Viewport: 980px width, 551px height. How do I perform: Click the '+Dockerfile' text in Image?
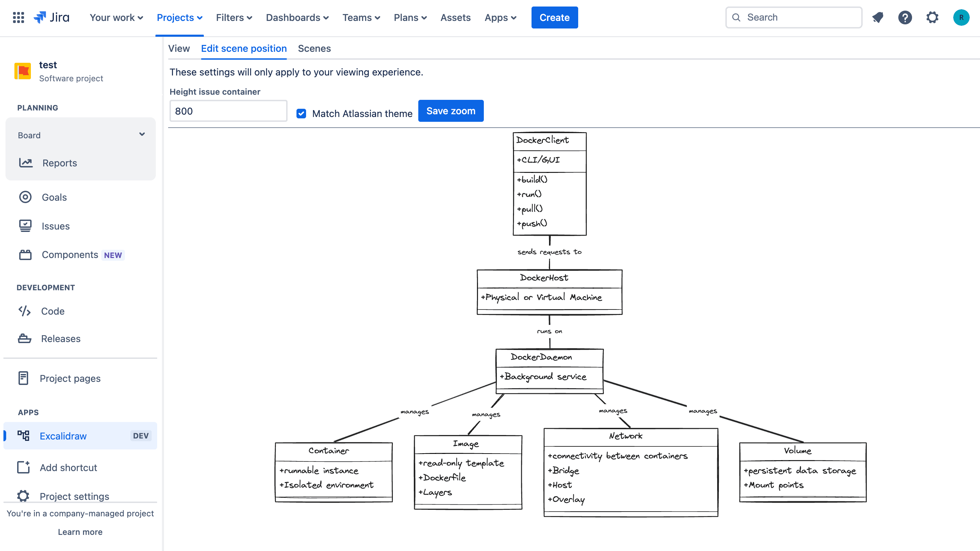coord(442,478)
